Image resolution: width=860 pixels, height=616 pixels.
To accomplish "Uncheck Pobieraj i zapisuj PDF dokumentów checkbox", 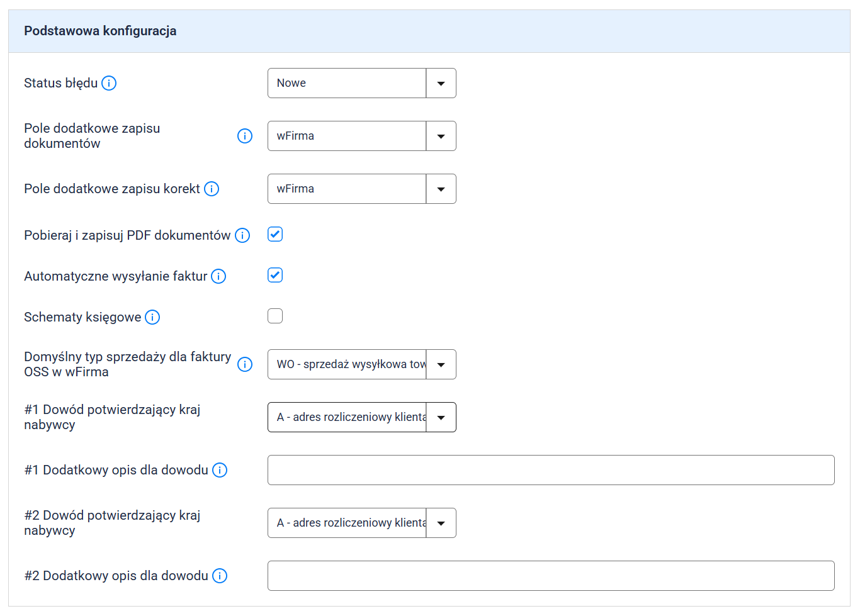I will pyautogui.click(x=275, y=235).
